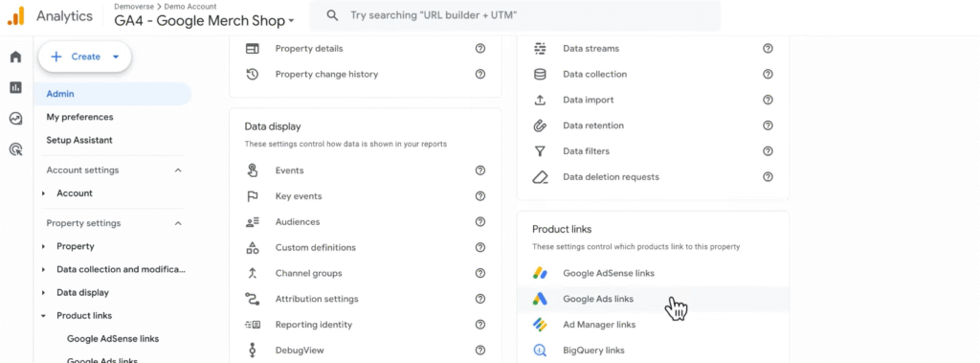Click the Data streams icon

(540, 48)
